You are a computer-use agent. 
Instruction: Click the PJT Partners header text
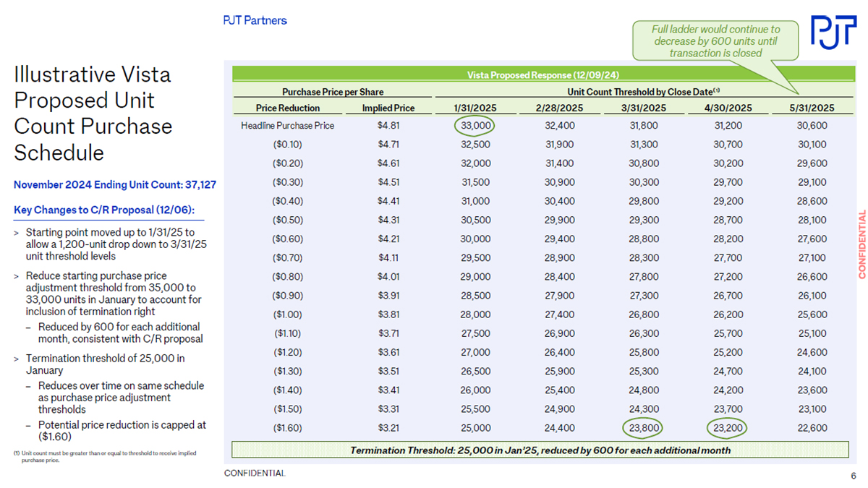[255, 20]
